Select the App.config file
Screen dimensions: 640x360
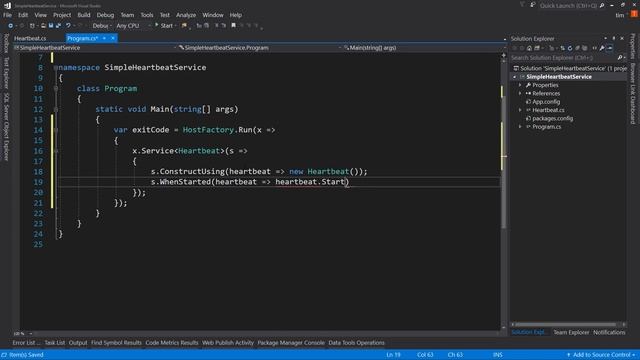tap(546, 102)
